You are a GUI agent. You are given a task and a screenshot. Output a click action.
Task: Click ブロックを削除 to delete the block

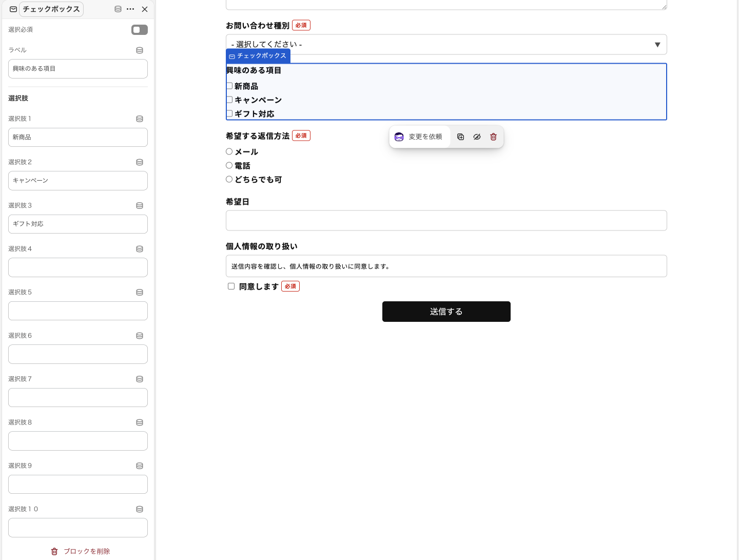(x=81, y=551)
